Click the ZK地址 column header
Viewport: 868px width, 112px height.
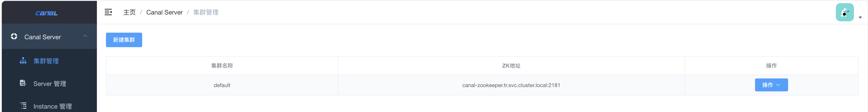click(x=511, y=66)
